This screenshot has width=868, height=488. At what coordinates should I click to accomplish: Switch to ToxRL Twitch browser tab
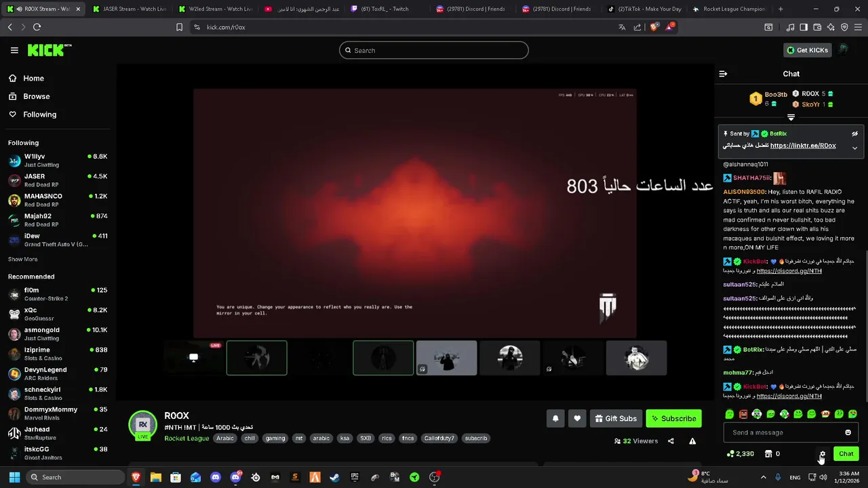coord(386,9)
